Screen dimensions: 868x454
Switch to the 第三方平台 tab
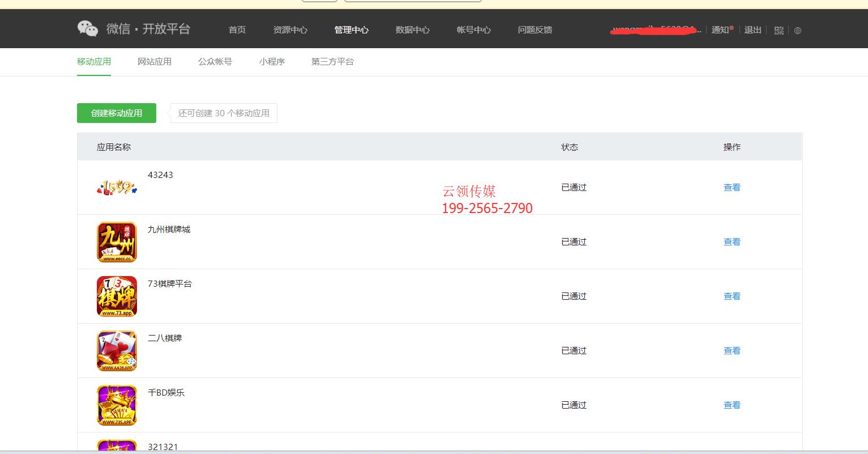click(x=332, y=62)
